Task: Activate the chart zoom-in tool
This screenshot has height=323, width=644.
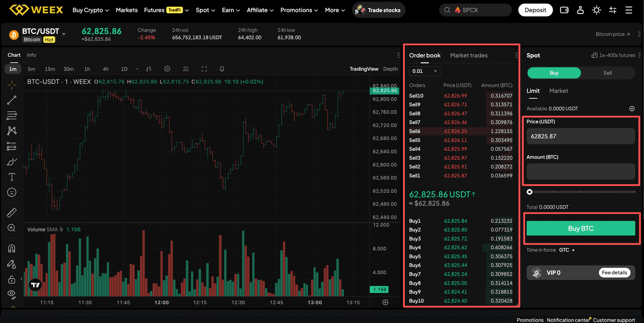Action: coord(12,228)
